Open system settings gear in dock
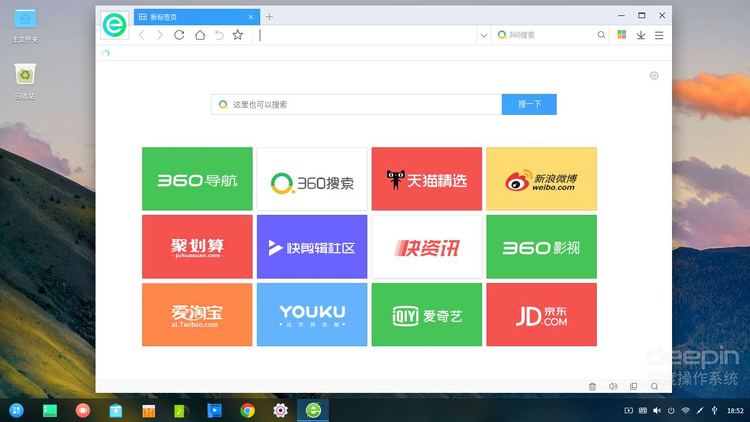 pyautogui.click(x=280, y=410)
